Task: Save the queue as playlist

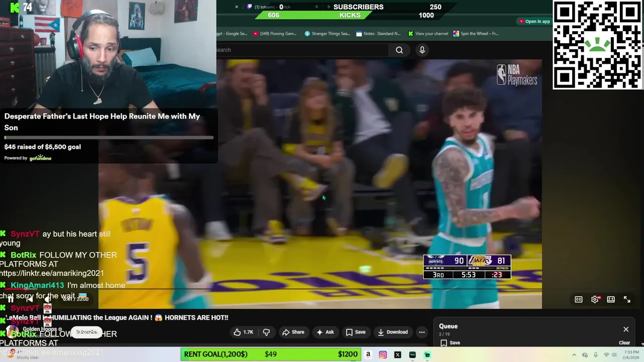Action: (450, 343)
